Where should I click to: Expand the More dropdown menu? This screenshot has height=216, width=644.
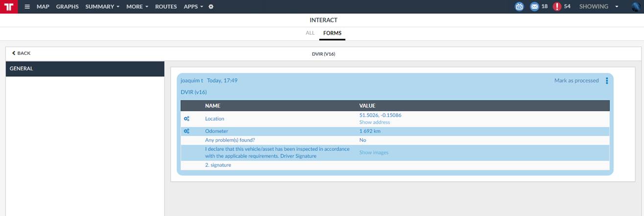coord(137,7)
